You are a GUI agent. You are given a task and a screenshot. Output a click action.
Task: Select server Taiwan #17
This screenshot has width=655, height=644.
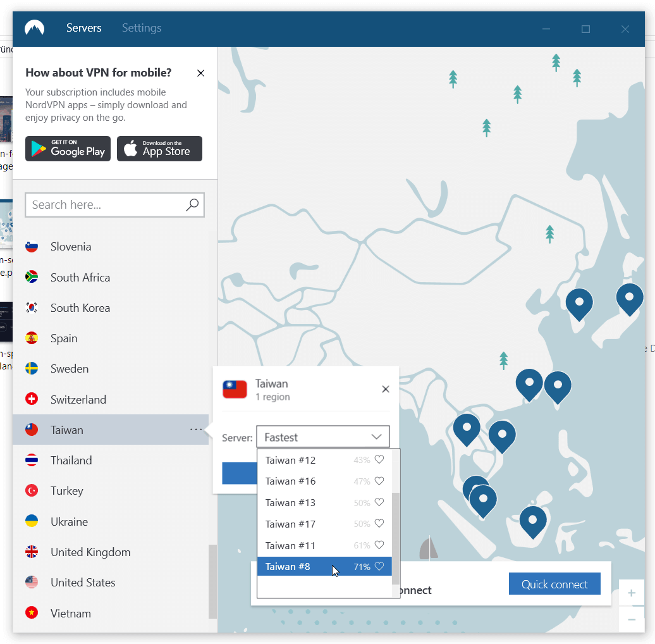point(324,524)
